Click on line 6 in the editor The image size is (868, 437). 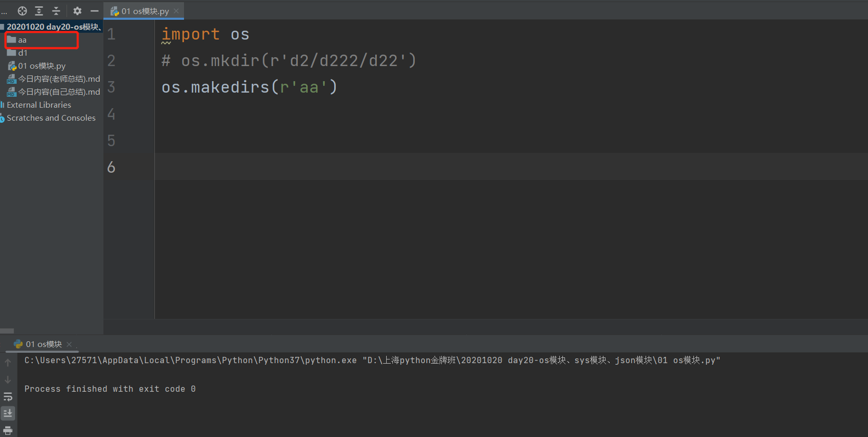pos(511,166)
